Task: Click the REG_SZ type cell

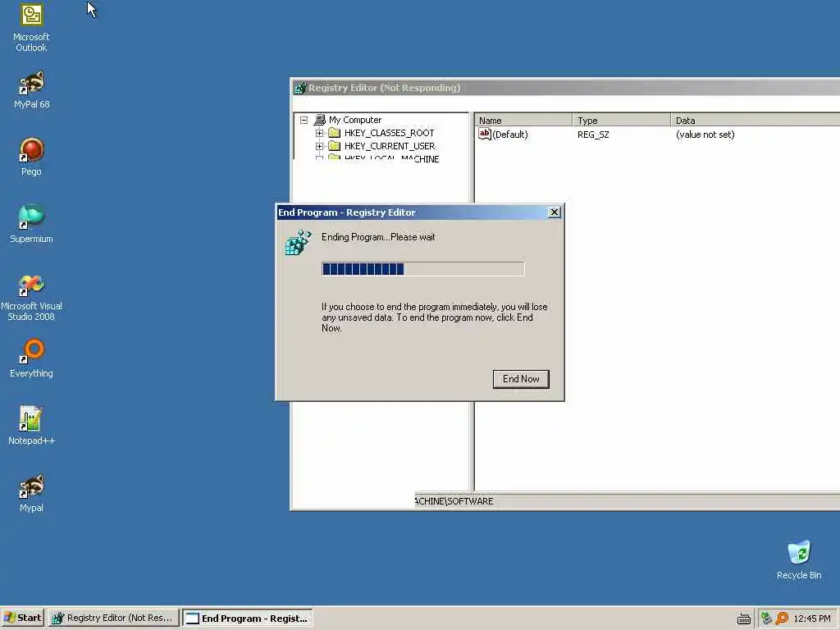Action: [593, 135]
